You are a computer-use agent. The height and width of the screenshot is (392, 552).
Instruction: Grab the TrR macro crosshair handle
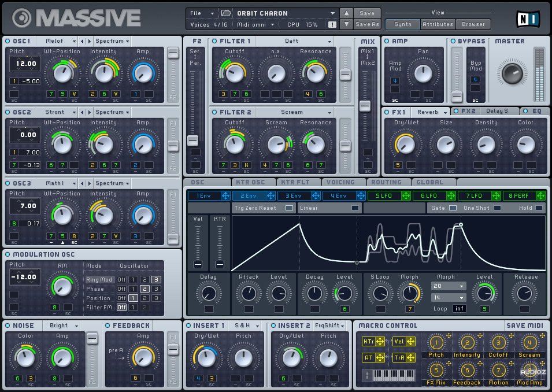point(410,358)
